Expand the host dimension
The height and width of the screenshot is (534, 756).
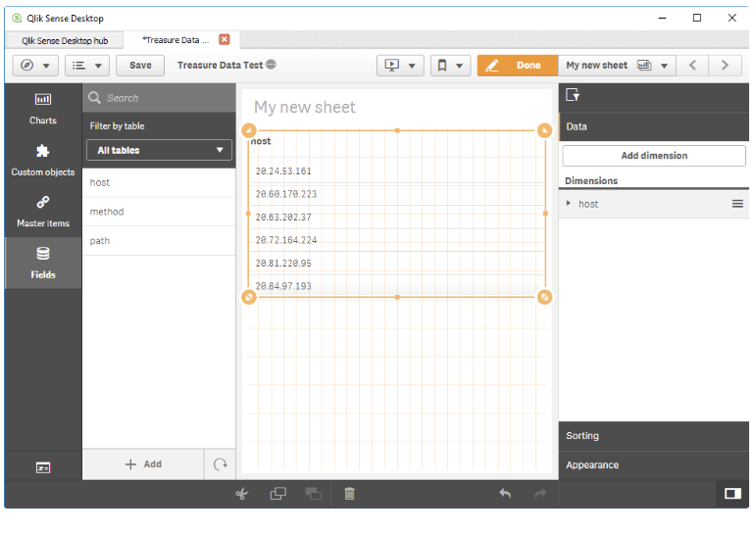pos(570,204)
